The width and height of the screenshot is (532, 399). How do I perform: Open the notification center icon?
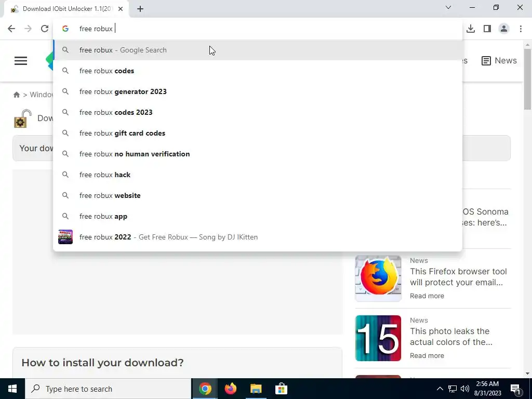[516, 389]
